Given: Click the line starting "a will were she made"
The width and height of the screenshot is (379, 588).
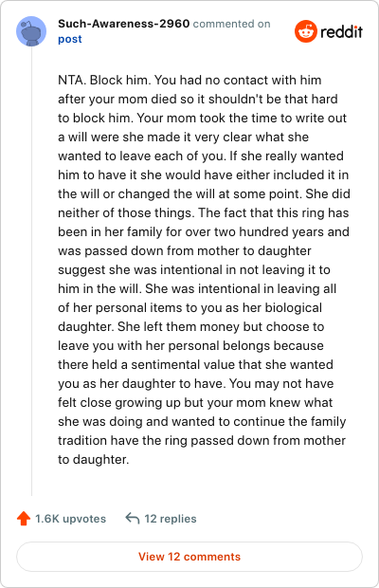Looking at the screenshot, I should tap(183, 137).
